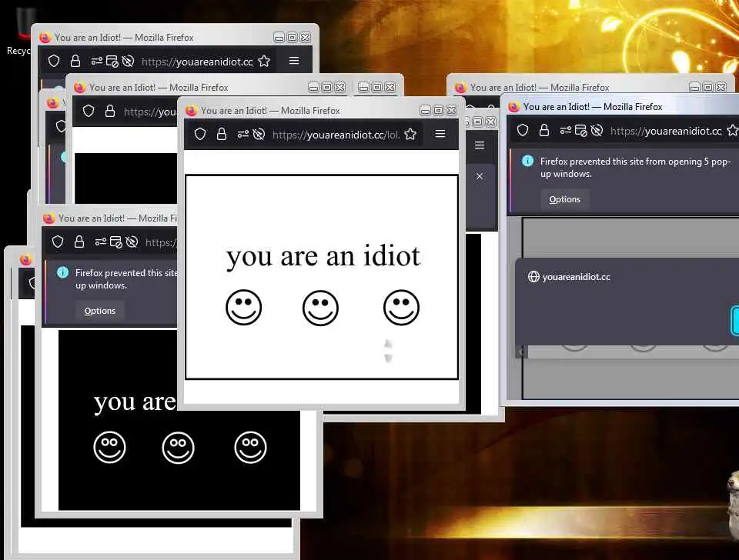Click the left smiley on the black page

(110, 447)
